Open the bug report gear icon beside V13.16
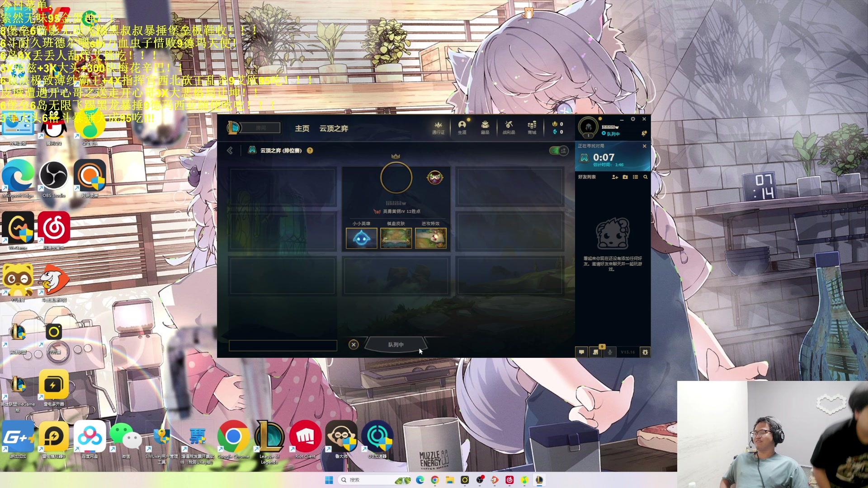The height and width of the screenshot is (488, 868). pyautogui.click(x=645, y=352)
